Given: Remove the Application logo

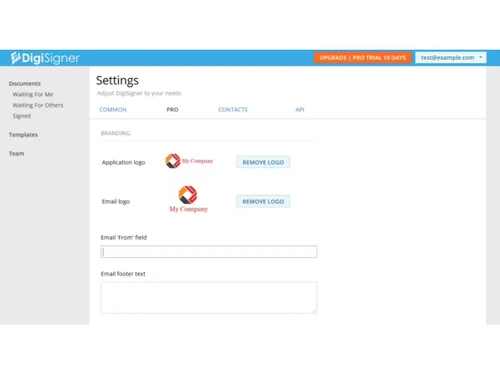Looking at the screenshot, I should pos(263,162).
